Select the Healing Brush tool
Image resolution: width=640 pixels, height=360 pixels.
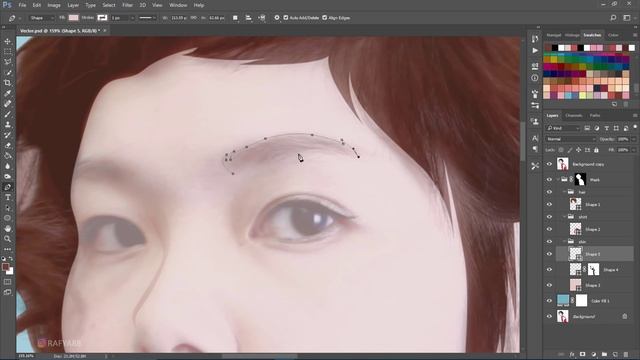point(7,104)
